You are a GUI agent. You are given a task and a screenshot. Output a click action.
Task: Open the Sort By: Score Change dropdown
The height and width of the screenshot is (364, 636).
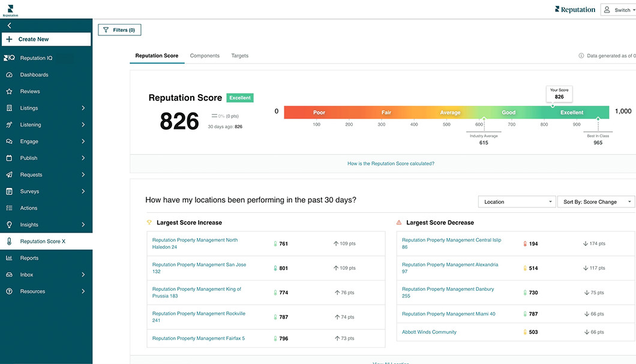(x=596, y=202)
